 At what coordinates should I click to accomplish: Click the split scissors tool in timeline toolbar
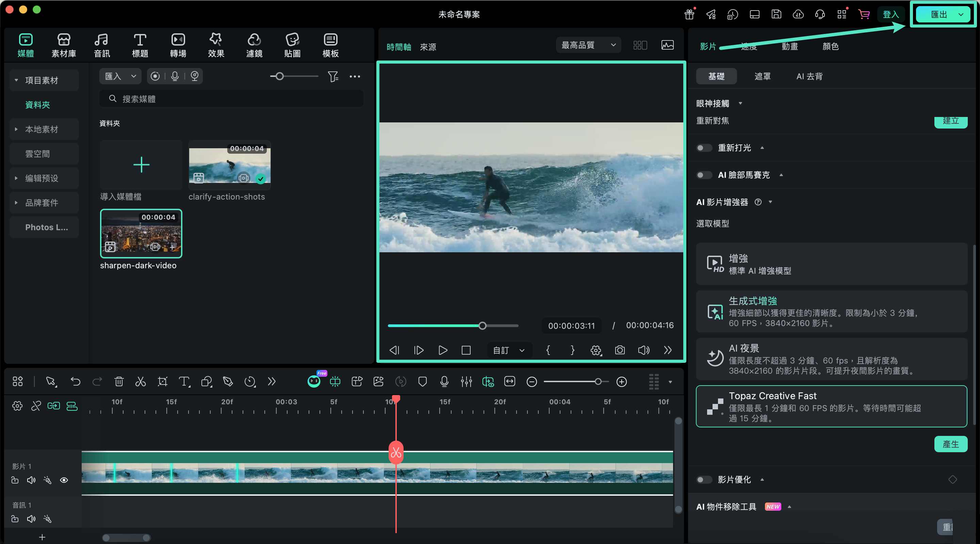141,381
